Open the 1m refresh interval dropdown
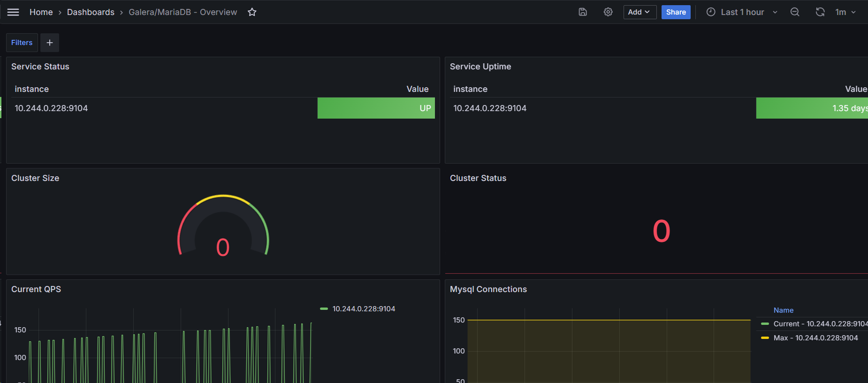Screen dimensions: 868x383 click(845, 12)
